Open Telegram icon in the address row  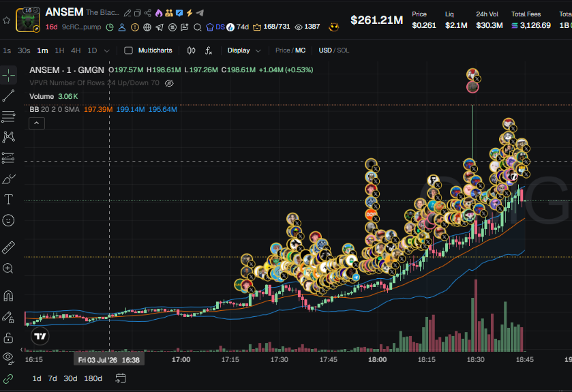point(160,27)
